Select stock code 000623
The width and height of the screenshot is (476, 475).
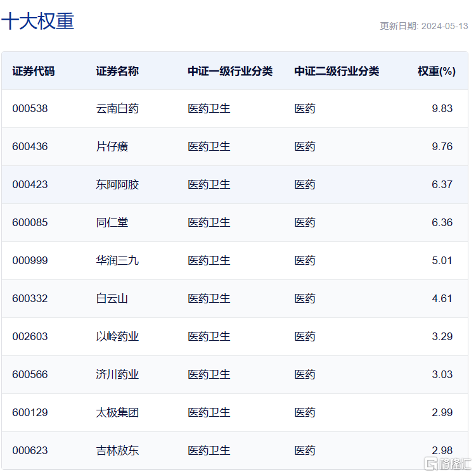tap(30, 450)
